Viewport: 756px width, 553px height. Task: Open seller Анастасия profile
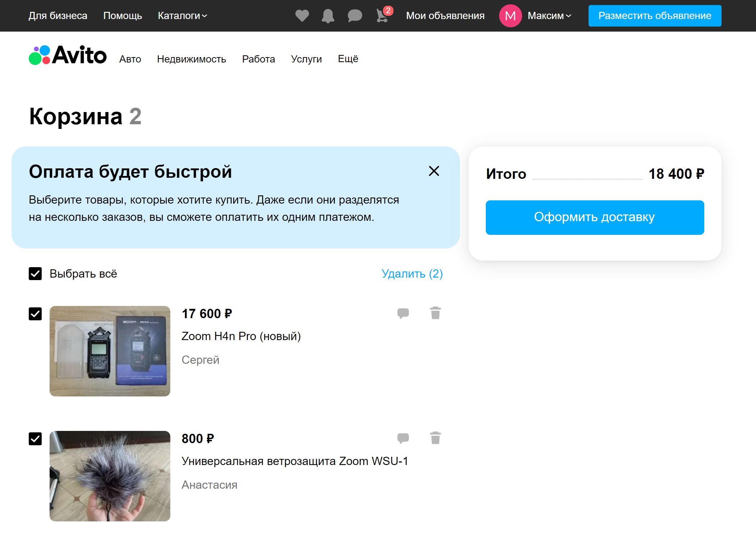coord(209,485)
